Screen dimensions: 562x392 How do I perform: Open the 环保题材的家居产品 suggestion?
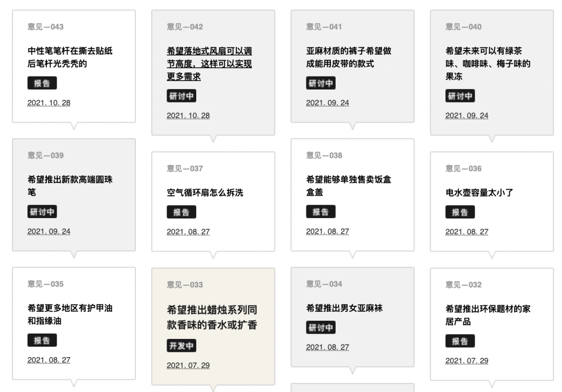pyautogui.click(x=488, y=315)
